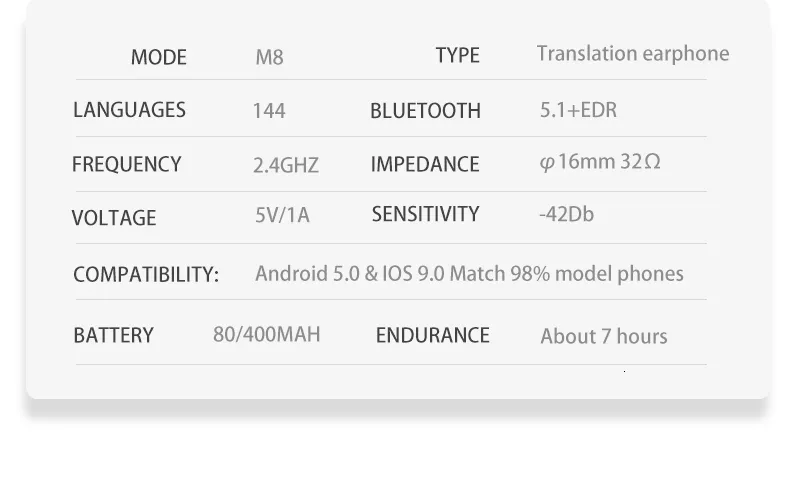Click the MODE label
The image size is (790, 498).
coord(159,57)
